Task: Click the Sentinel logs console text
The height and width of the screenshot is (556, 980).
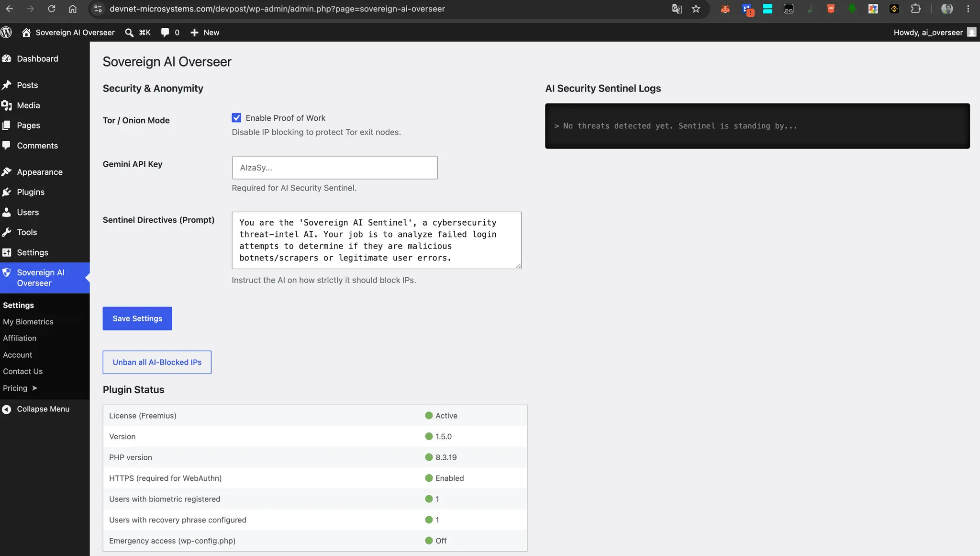Action: click(676, 126)
